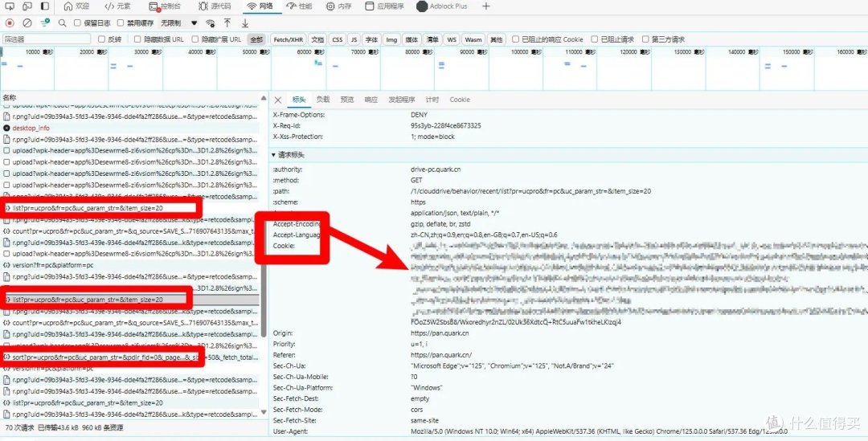The image size is (868, 441).
Task: Add a tool with the plus button
Action: point(485,6)
